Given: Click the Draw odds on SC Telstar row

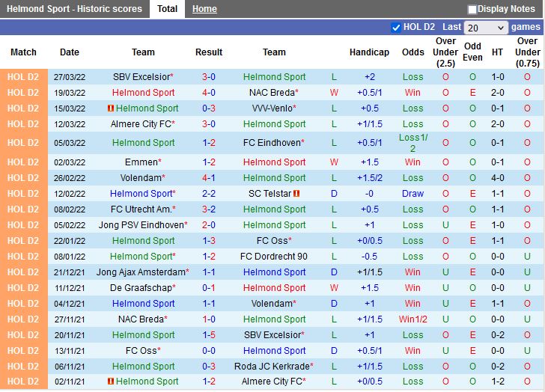Looking at the screenshot, I should 413,194.
